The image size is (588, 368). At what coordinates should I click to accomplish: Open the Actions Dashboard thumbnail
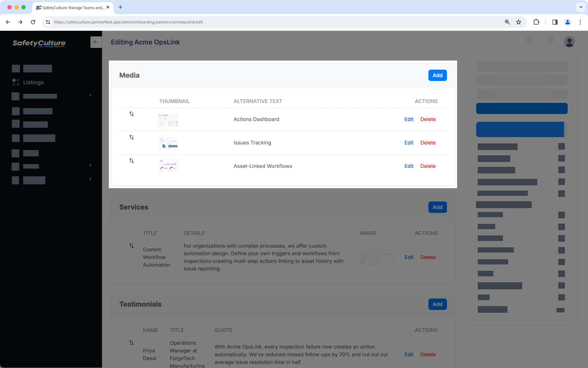tap(168, 120)
